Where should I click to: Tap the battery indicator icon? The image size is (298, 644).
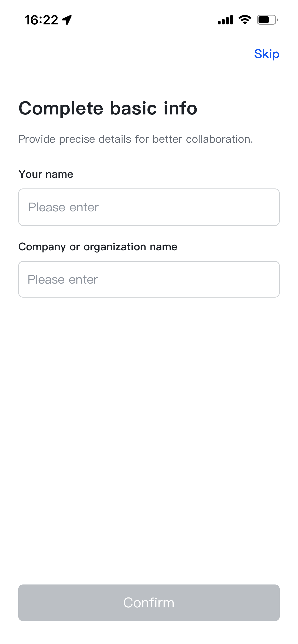click(267, 20)
